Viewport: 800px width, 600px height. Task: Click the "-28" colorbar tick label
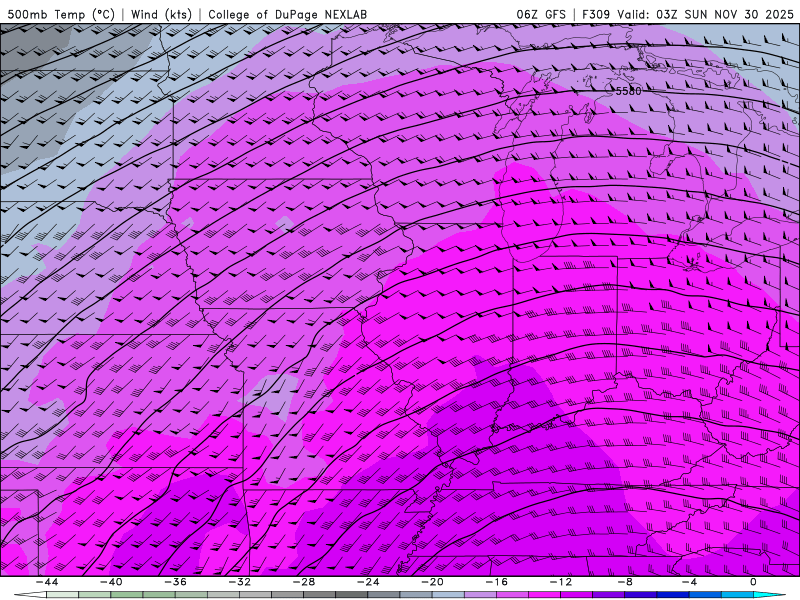pyautogui.click(x=304, y=582)
